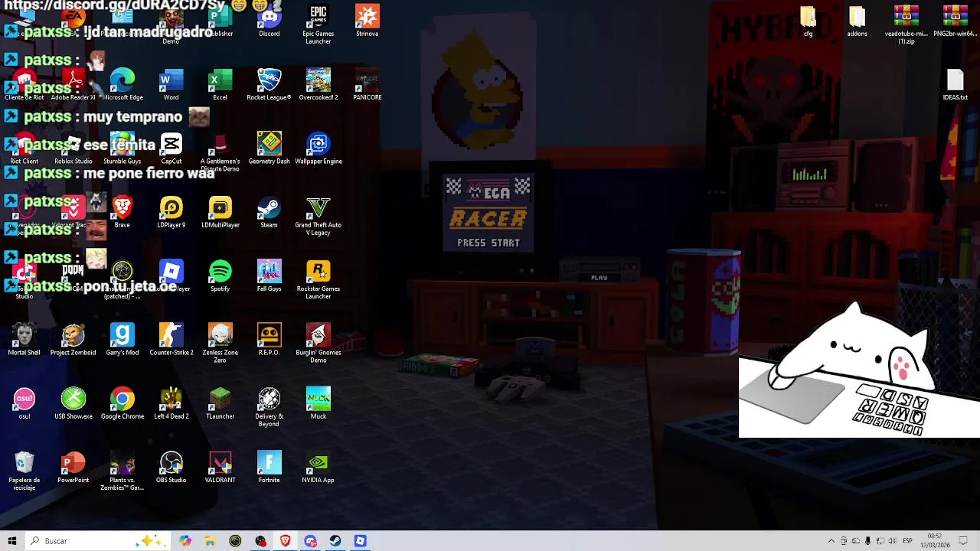
Task: Select the Plants vs. Zombies icon
Action: 122,471
